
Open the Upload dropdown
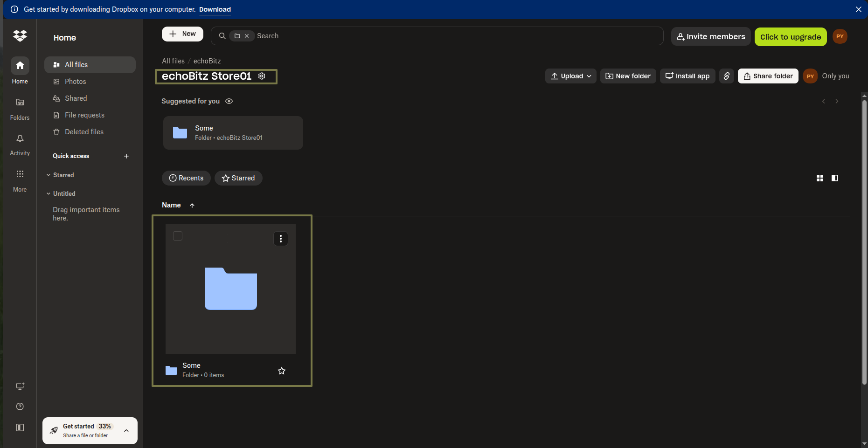571,76
